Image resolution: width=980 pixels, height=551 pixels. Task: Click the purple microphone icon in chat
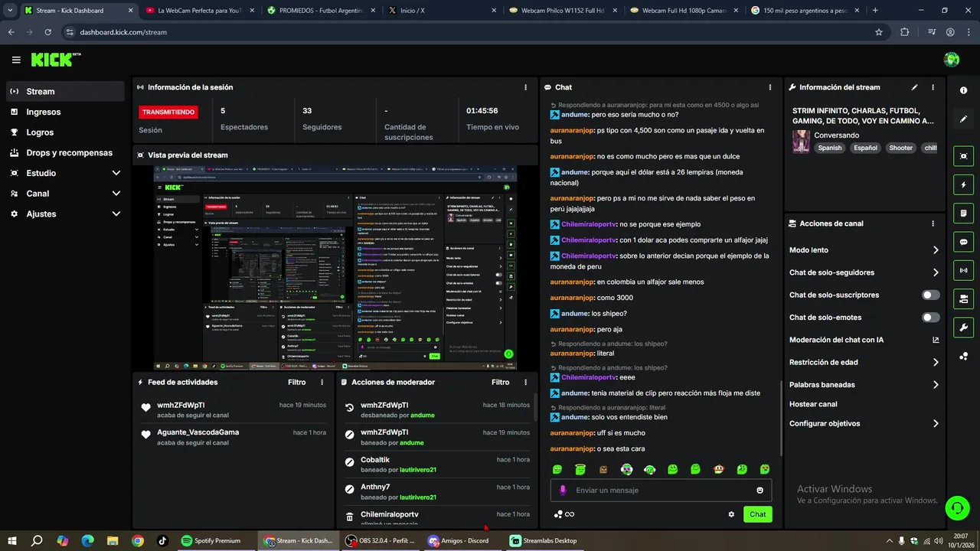pyautogui.click(x=563, y=490)
